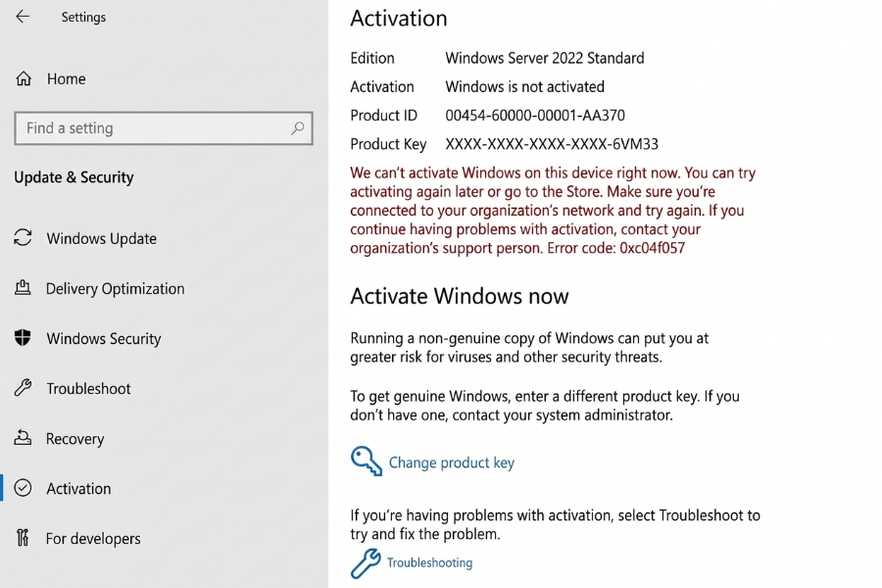Focus the Find a setting search box

pyautogui.click(x=163, y=128)
